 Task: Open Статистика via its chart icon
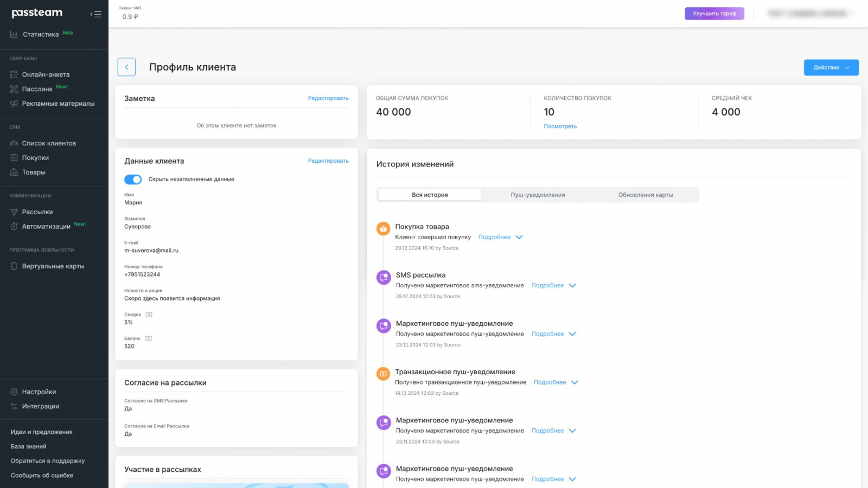(14, 35)
